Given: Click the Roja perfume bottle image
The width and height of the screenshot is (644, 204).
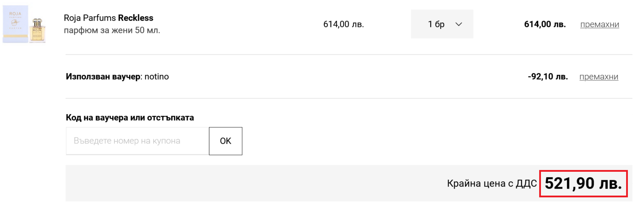Looking at the screenshot, I should tap(37, 30).
